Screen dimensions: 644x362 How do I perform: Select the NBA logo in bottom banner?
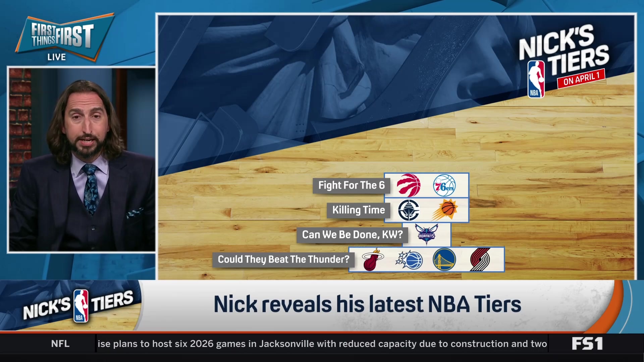[x=80, y=306]
